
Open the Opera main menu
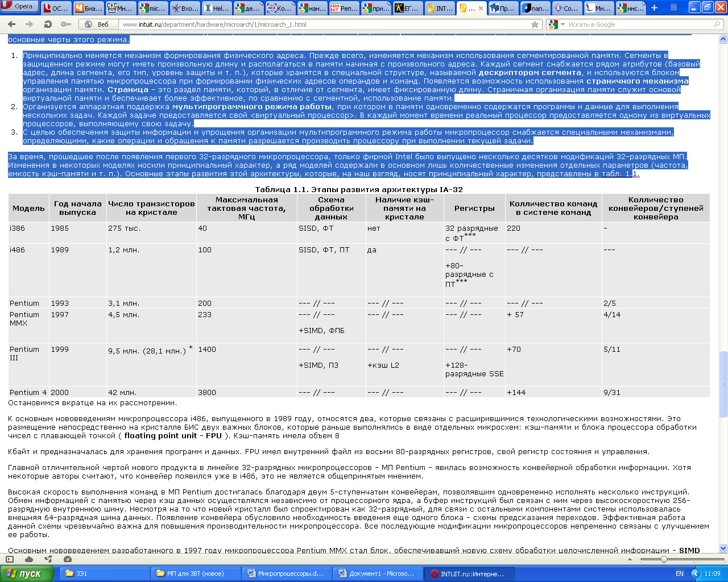point(19,7)
